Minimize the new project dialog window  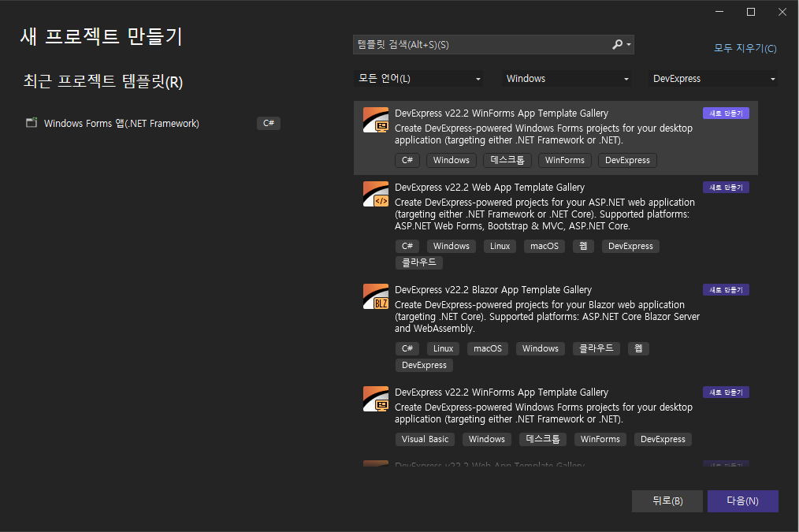(x=719, y=12)
